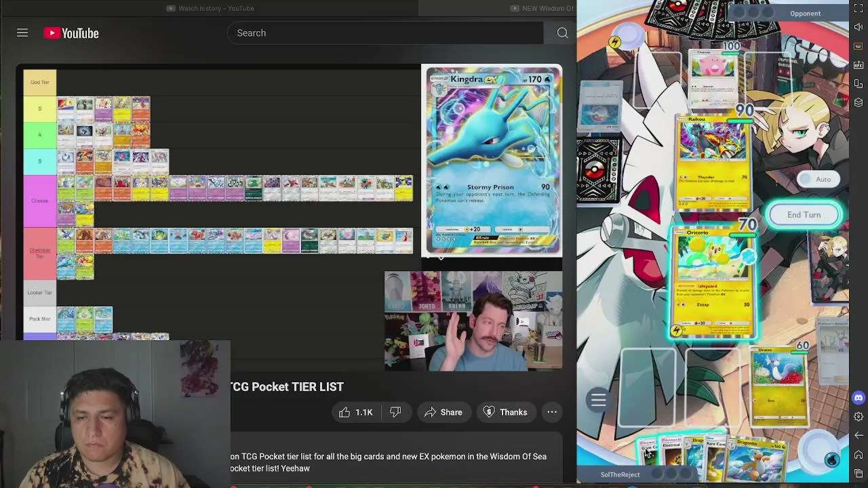
Task: Open Discord icon in emulator sidebar
Action: point(859,398)
